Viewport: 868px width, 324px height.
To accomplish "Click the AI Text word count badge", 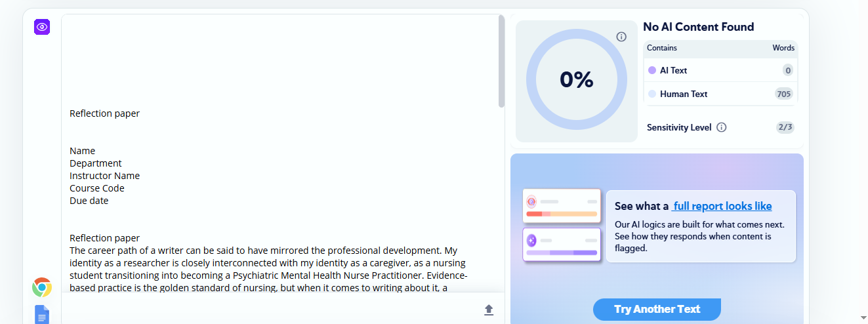I will click(788, 70).
